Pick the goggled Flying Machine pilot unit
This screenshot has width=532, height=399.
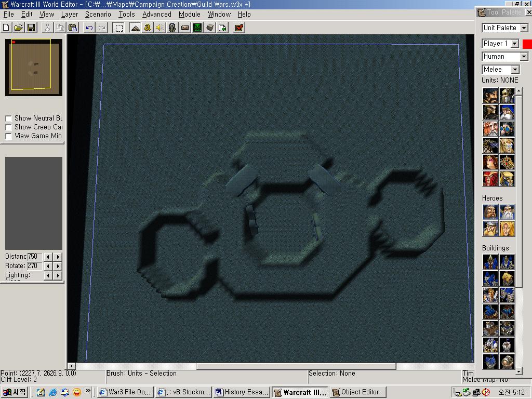[x=507, y=129]
